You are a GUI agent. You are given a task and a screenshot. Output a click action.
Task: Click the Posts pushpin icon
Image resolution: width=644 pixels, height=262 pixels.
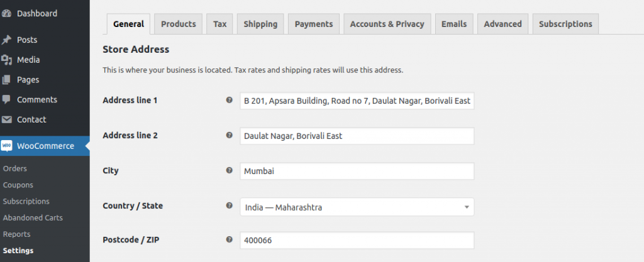[x=7, y=40]
